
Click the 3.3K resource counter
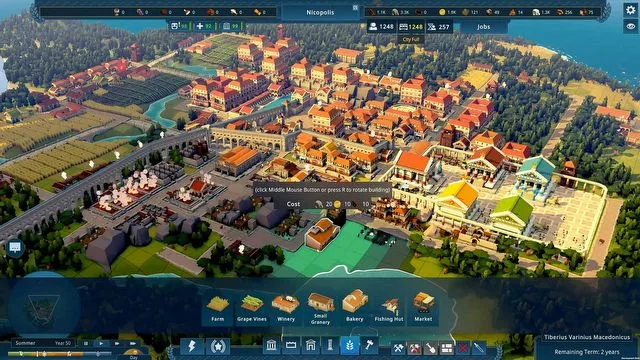(400, 12)
